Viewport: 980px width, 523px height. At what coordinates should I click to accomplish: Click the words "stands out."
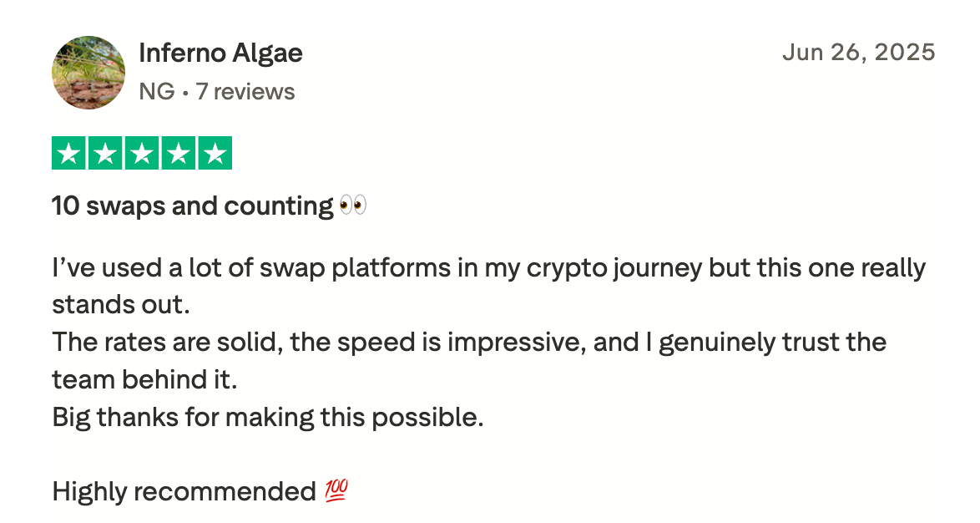(121, 305)
